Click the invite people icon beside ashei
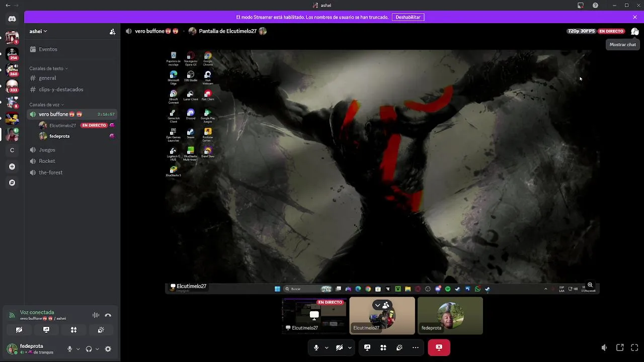Screen dimensions: 644x362 click(x=112, y=31)
